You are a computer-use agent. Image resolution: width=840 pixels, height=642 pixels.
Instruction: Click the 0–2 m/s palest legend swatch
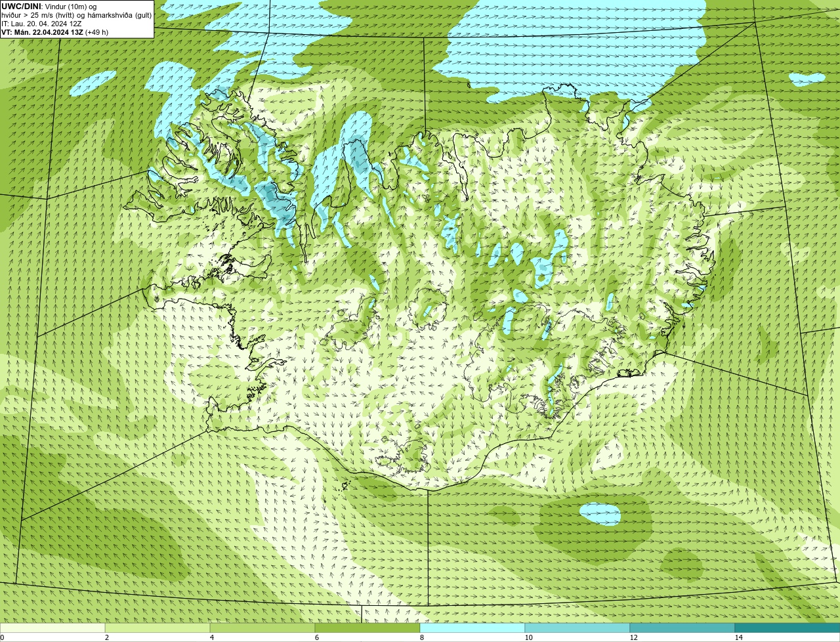(52, 628)
